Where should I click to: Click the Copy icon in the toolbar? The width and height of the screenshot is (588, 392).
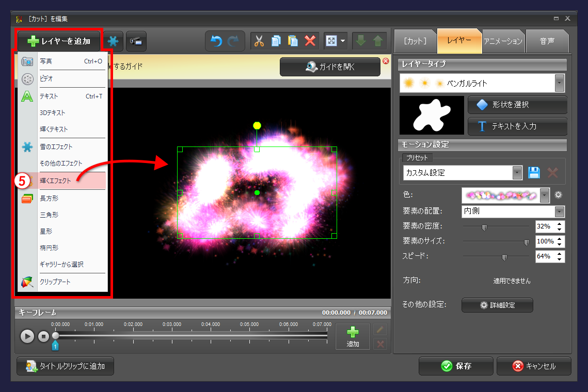coord(276,41)
